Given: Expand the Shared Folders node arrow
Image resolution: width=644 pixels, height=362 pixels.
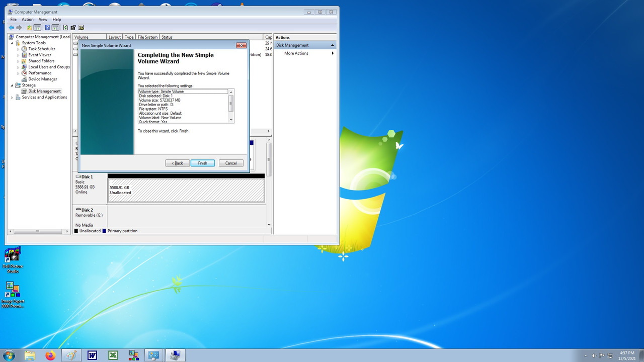Looking at the screenshot, I should pos(19,61).
